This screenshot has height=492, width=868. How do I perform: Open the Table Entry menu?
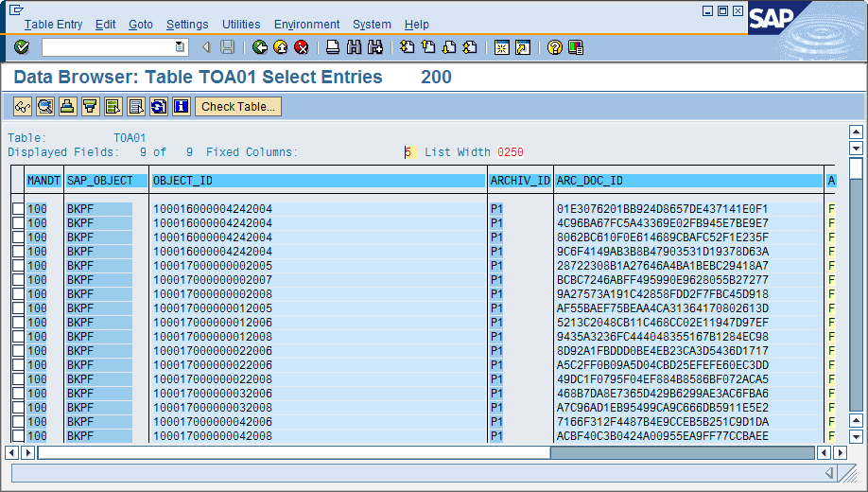point(53,25)
